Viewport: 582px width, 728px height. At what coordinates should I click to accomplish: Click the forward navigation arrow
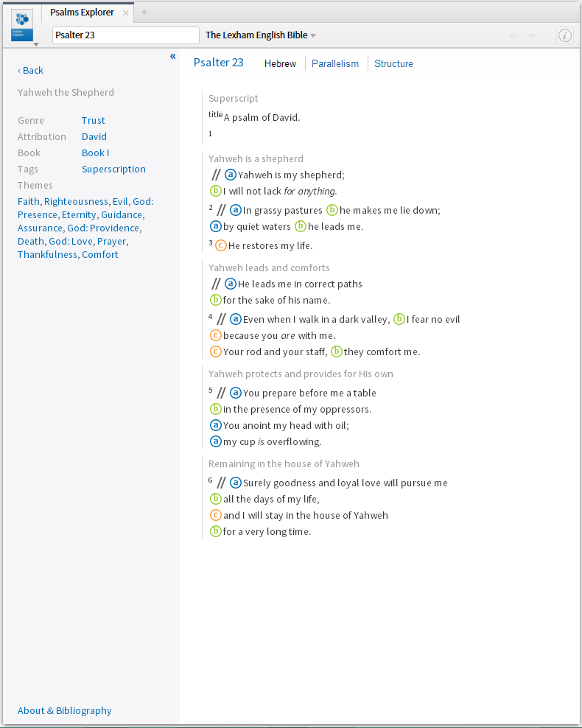pos(531,35)
